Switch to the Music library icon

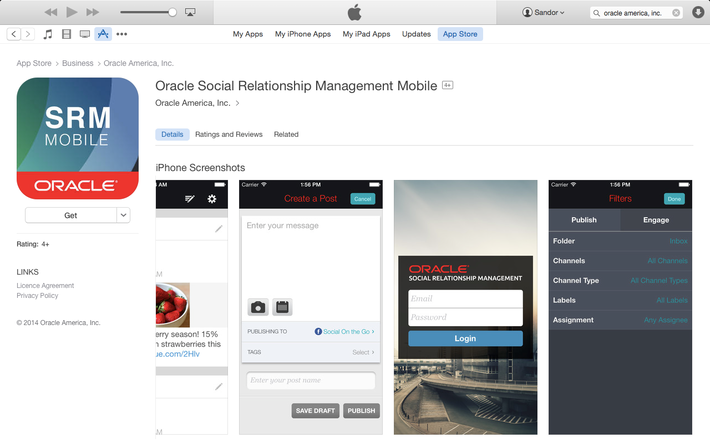[48, 34]
